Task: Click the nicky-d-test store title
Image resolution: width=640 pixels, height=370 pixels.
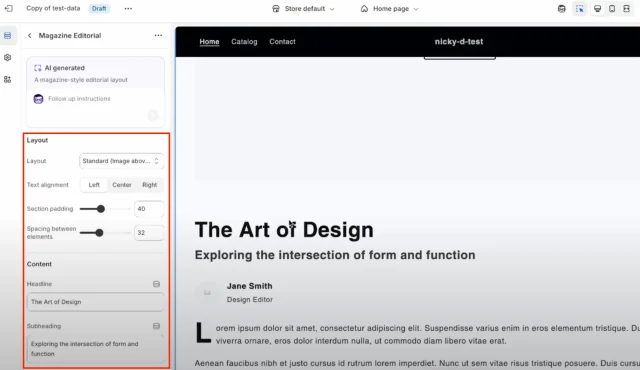Action: pos(459,42)
